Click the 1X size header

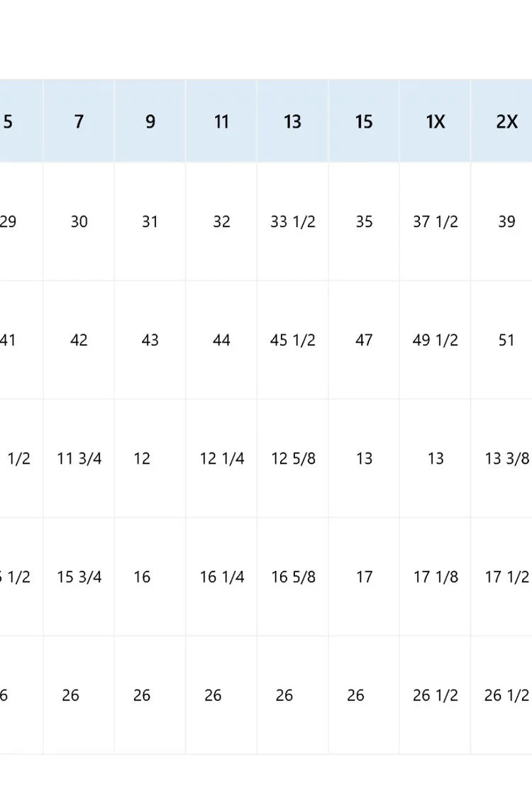436,121
